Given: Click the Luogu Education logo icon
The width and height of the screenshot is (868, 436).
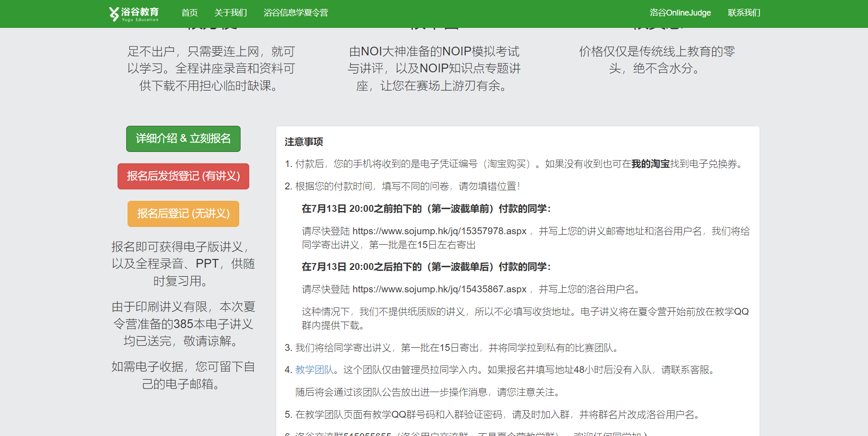Looking at the screenshot, I should [x=114, y=14].
